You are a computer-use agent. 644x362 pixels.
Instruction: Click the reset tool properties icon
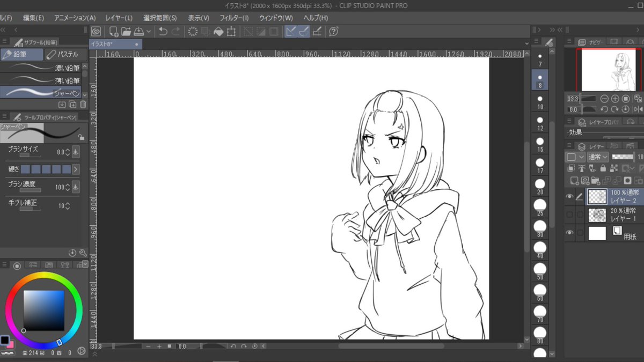72,253
